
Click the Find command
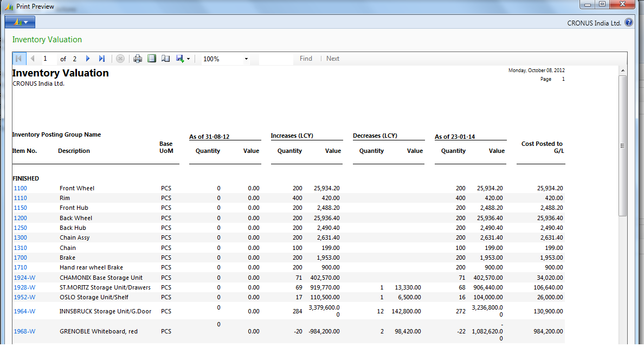point(306,58)
